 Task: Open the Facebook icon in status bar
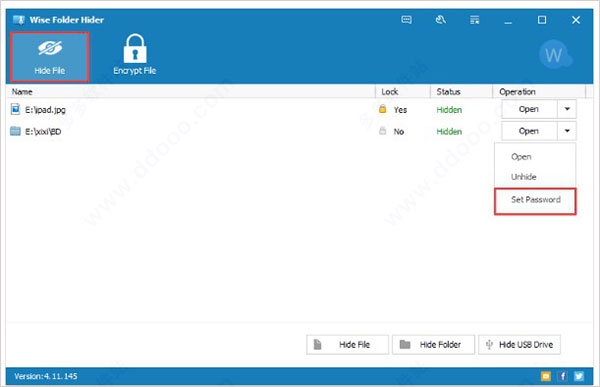(x=562, y=376)
